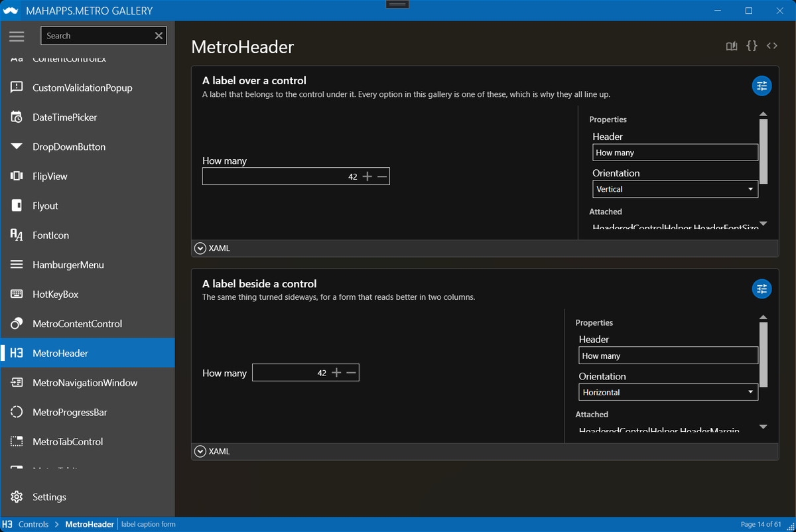The height and width of the screenshot is (532, 796).
Task: Open the Settings label in sidebar
Action: (x=49, y=497)
